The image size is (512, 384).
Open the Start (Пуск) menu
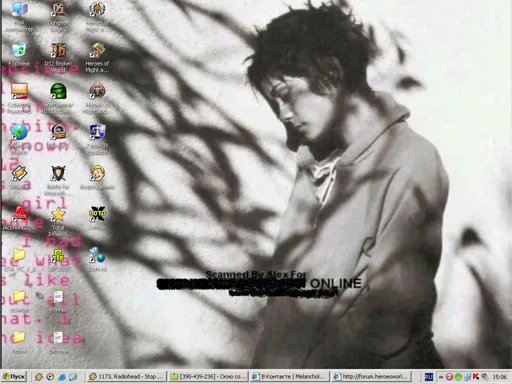14,377
